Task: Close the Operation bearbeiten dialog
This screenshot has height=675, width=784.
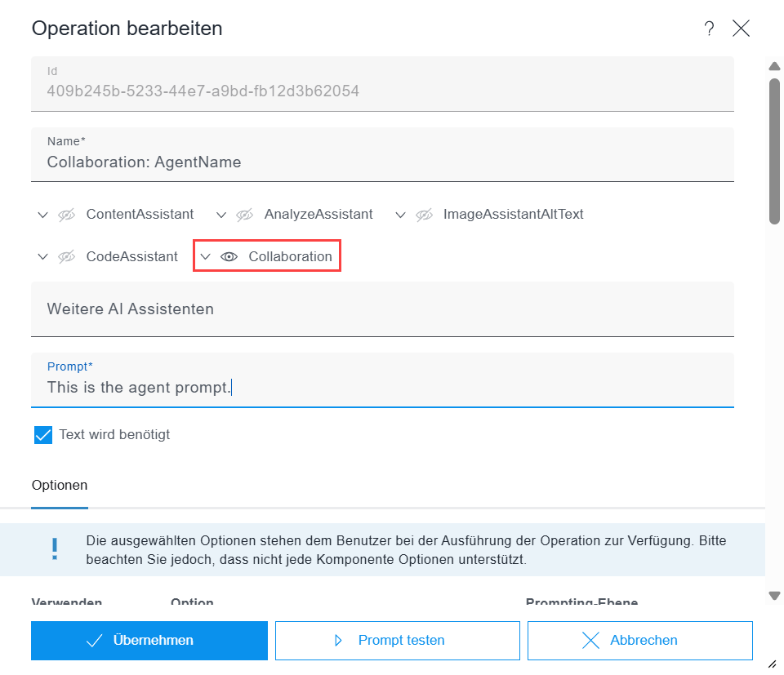Action: [741, 29]
